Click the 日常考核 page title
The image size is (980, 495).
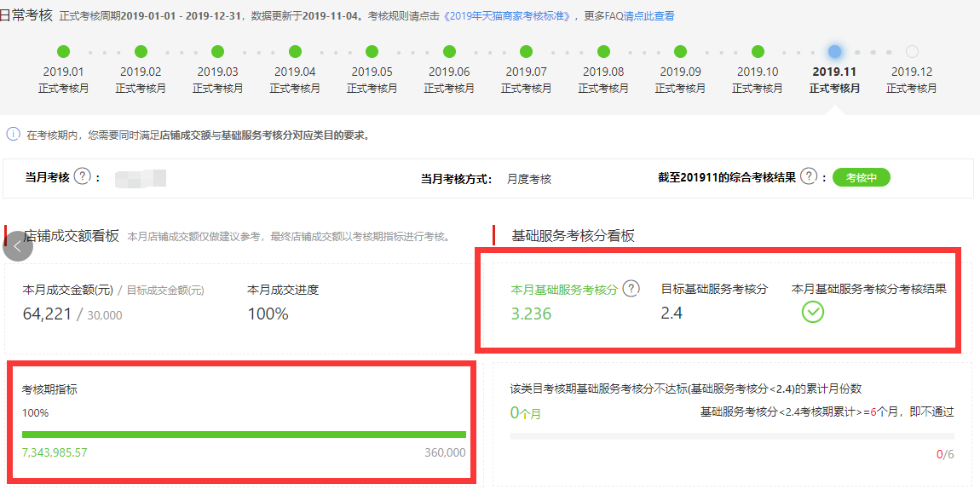pos(26,15)
